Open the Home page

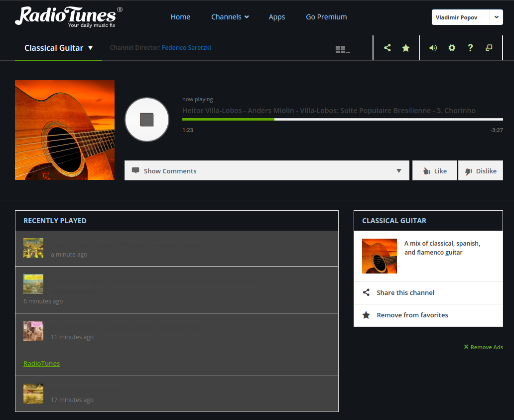coord(180,17)
